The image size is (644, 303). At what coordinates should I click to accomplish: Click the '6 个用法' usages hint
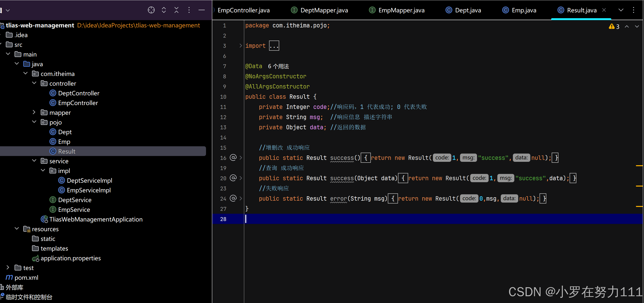pyautogui.click(x=278, y=66)
